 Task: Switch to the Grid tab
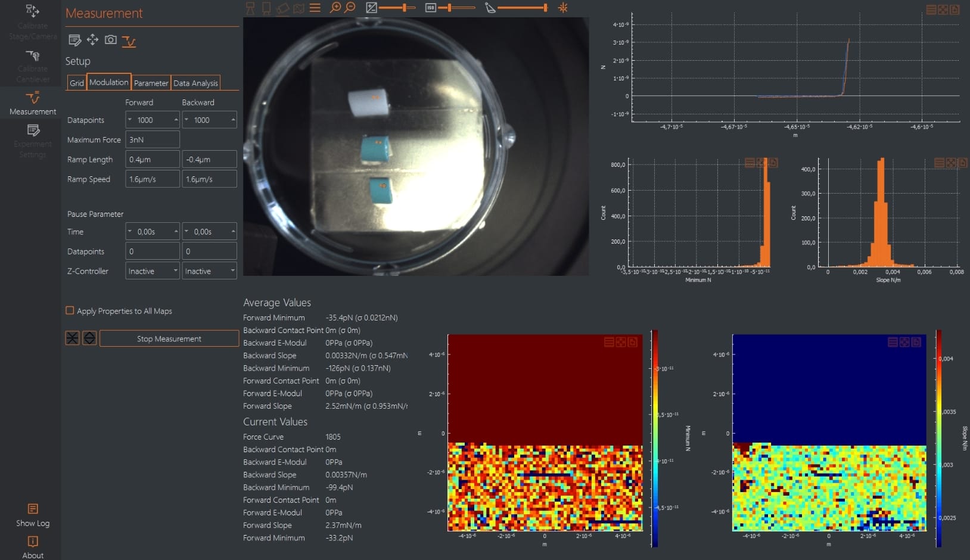tap(77, 83)
